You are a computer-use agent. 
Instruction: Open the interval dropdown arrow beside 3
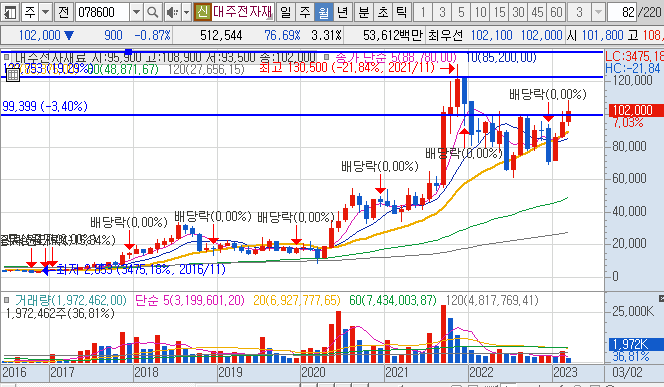click(x=598, y=12)
